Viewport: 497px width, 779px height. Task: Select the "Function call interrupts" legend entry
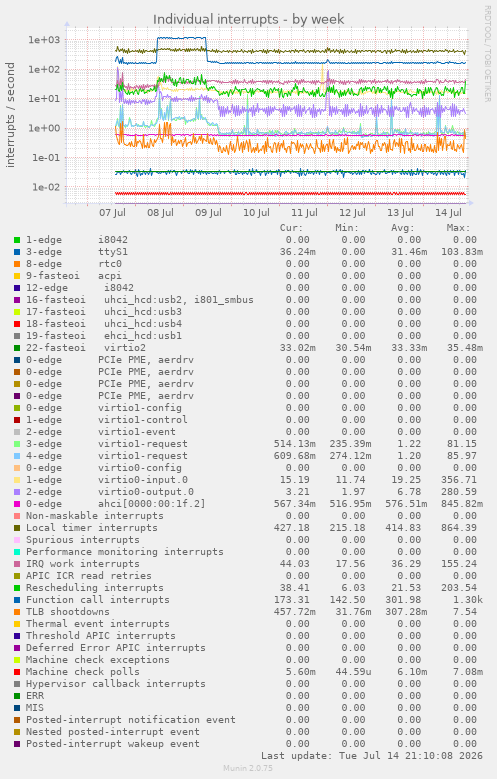point(98,600)
